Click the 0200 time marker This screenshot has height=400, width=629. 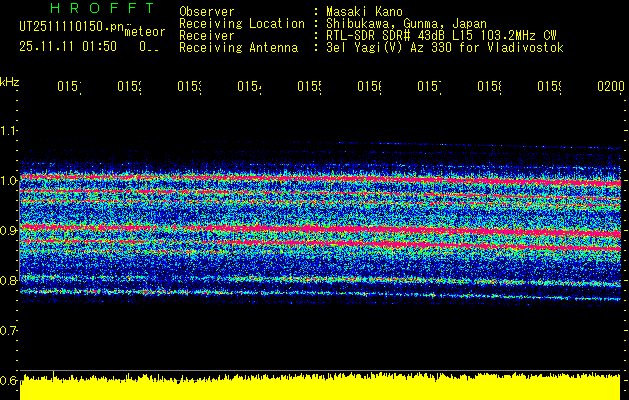click(610, 88)
